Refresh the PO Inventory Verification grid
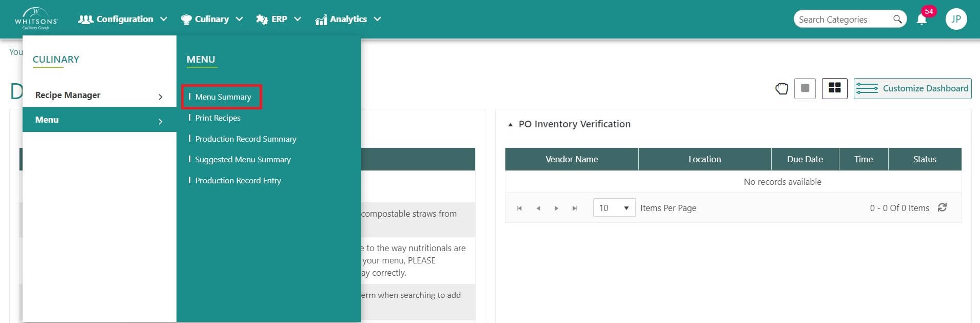980x323 pixels. 942,207
